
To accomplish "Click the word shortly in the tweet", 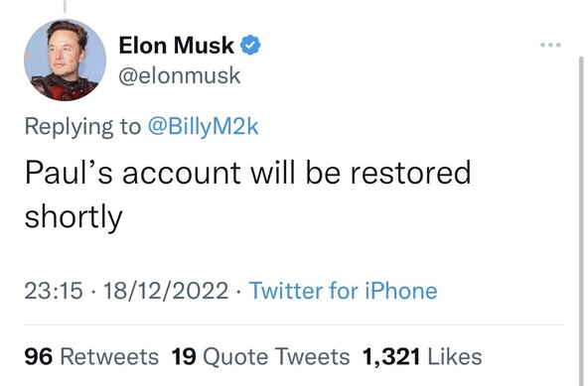I will click(73, 217).
